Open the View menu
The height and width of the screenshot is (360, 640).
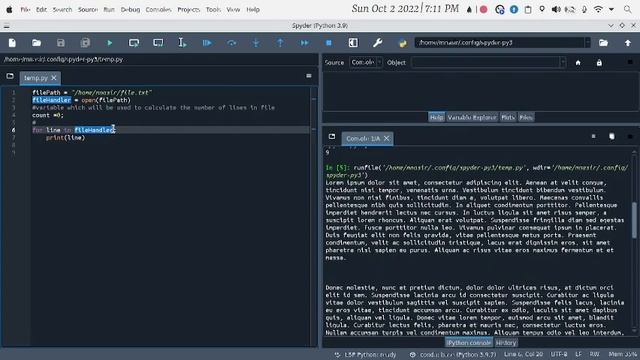click(233, 9)
